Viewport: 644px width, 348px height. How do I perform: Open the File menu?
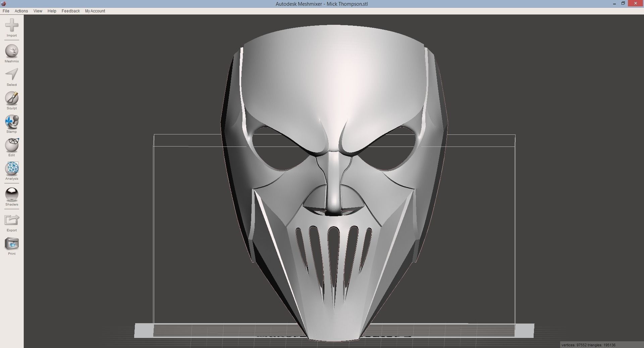pyautogui.click(x=6, y=11)
